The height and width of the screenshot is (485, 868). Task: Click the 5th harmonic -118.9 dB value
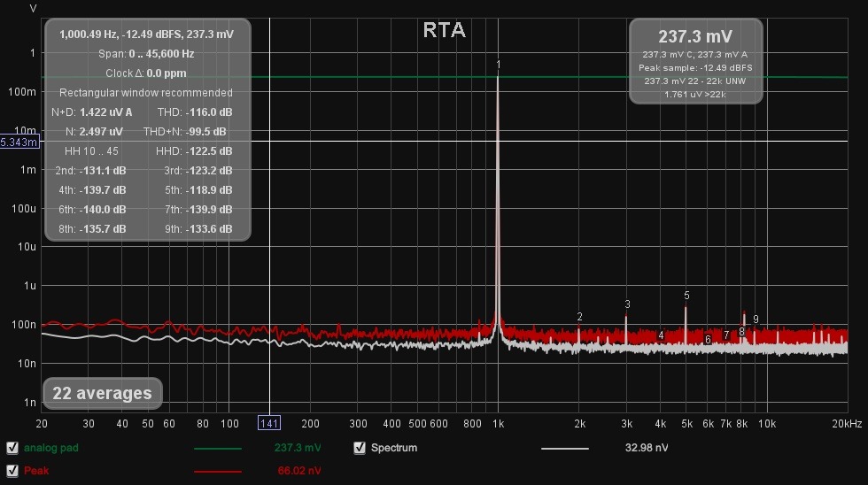(209, 189)
